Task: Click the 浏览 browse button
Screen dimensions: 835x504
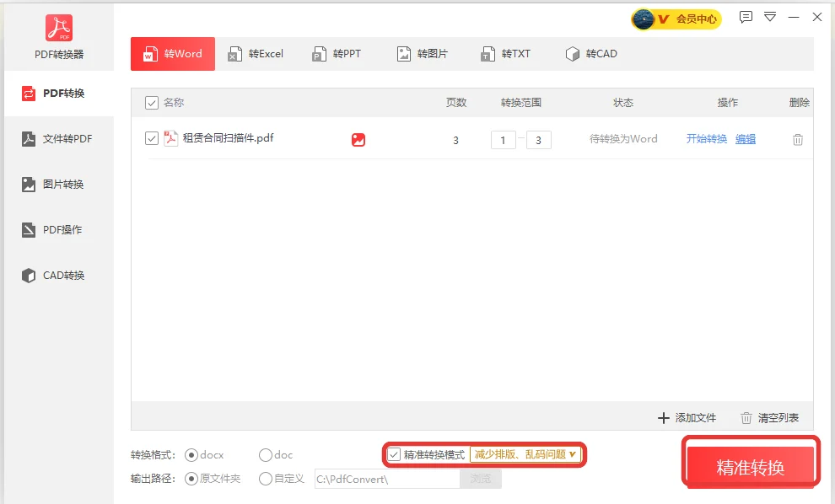Action: pos(481,479)
